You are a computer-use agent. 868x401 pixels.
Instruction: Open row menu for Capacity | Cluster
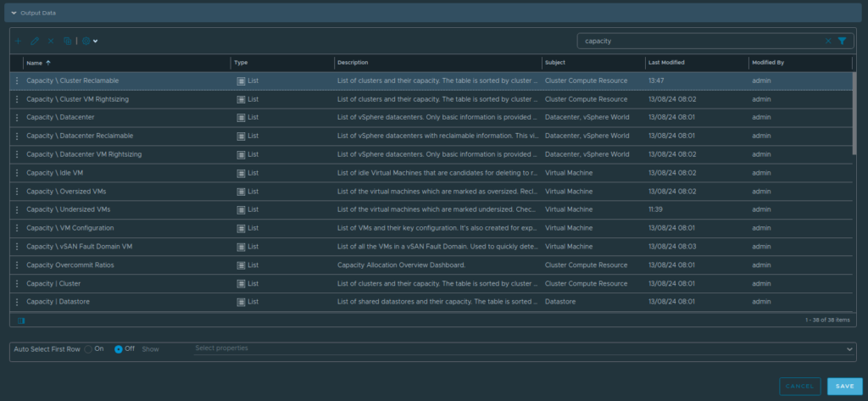tap(17, 283)
